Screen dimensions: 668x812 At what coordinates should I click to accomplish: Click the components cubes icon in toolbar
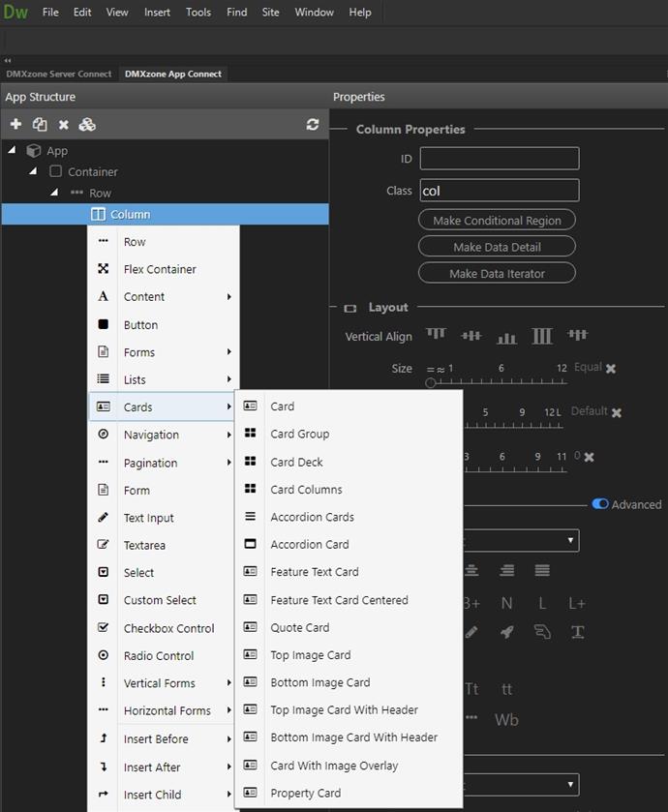coord(87,124)
